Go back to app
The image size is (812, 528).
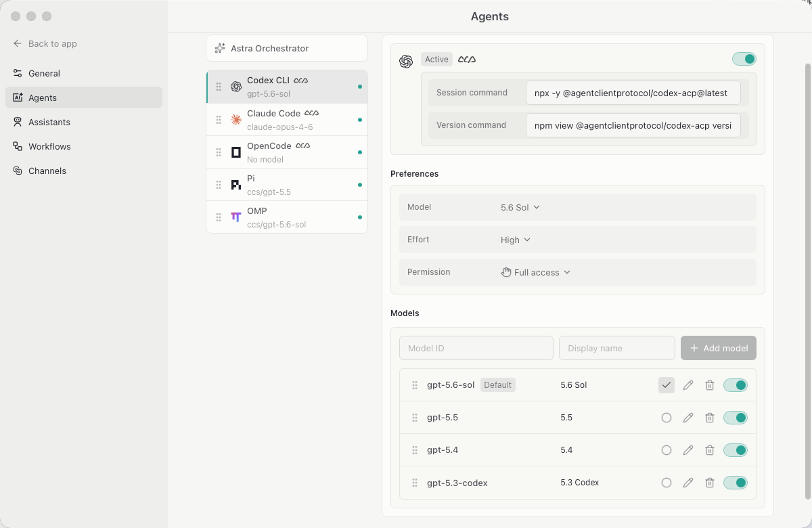click(45, 43)
